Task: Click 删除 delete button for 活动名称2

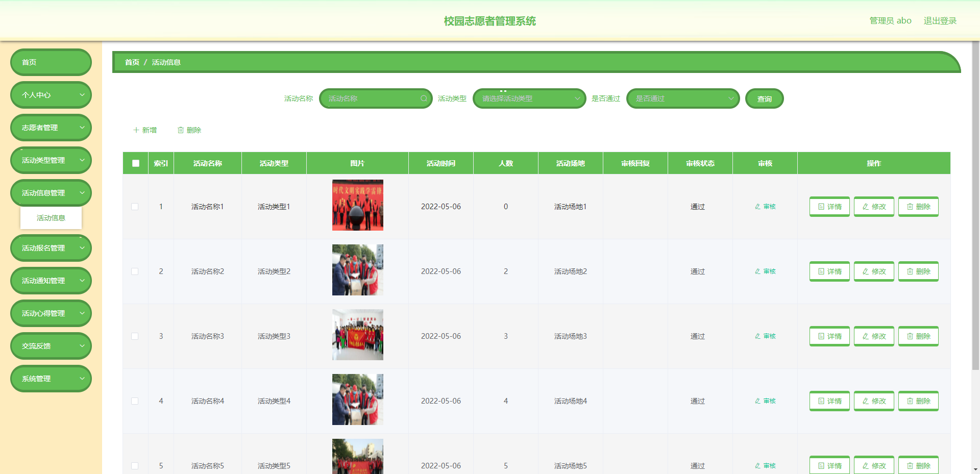Action: 918,271
